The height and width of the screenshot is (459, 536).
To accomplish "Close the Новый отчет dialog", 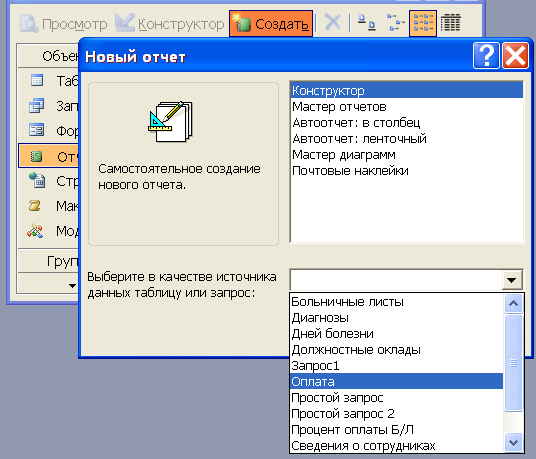I will (x=515, y=56).
